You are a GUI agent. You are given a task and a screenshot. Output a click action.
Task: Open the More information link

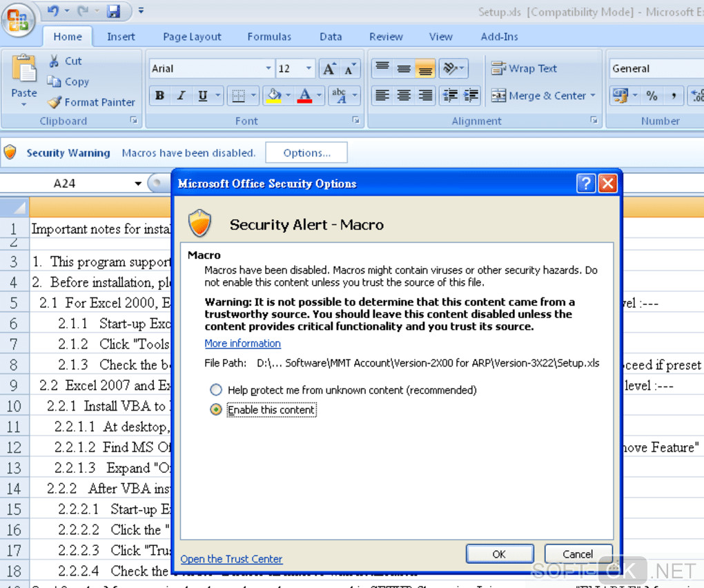tap(242, 344)
